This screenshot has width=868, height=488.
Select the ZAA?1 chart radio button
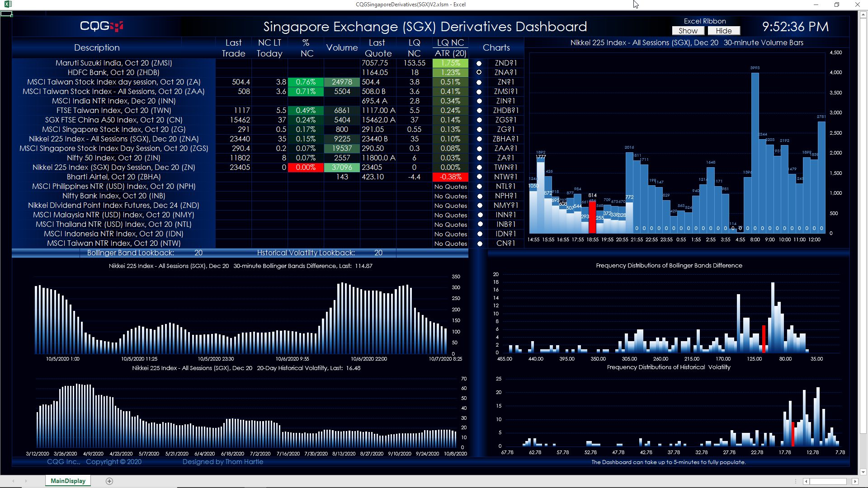pos(479,149)
